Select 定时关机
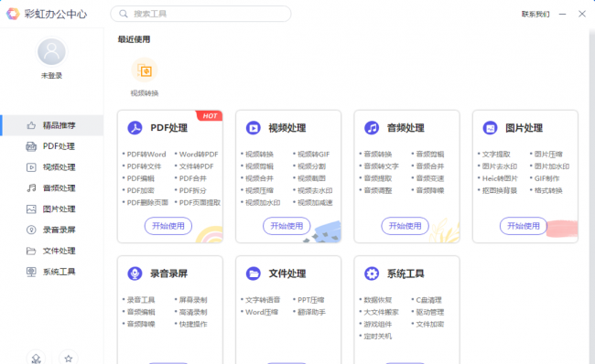The image size is (595, 364). (x=377, y=336)
